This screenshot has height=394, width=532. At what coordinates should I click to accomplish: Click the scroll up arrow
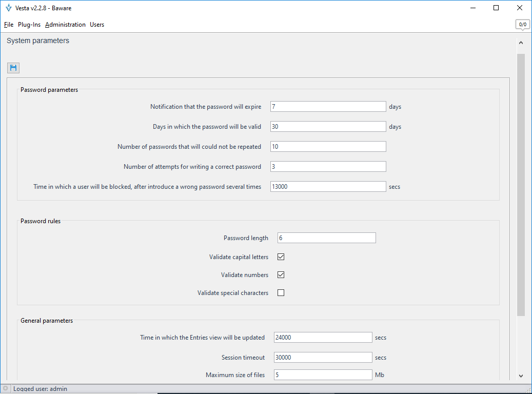[x=521, y=43]
